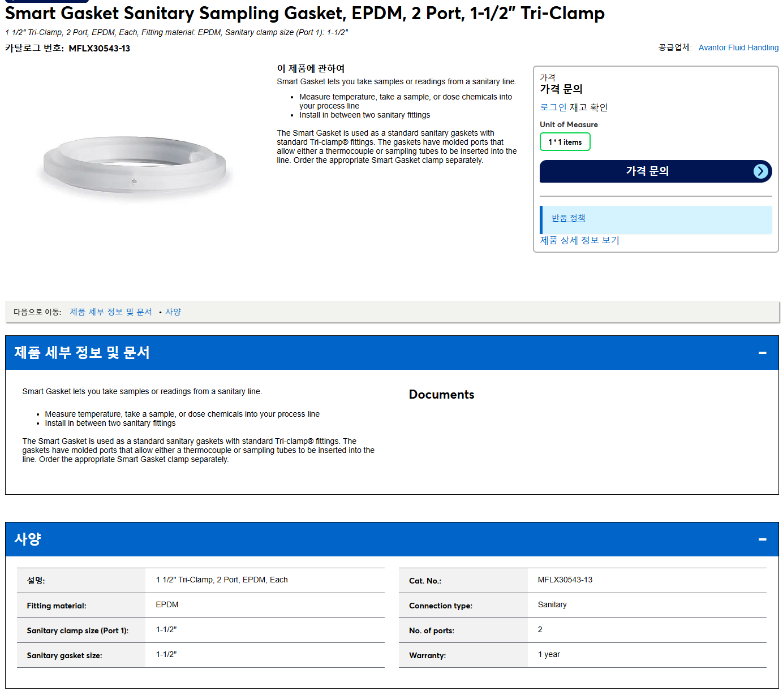This screenshot has height=700, width=783.
Task: Click the Sanitary connection type value
Action: [x=552, y=604]
